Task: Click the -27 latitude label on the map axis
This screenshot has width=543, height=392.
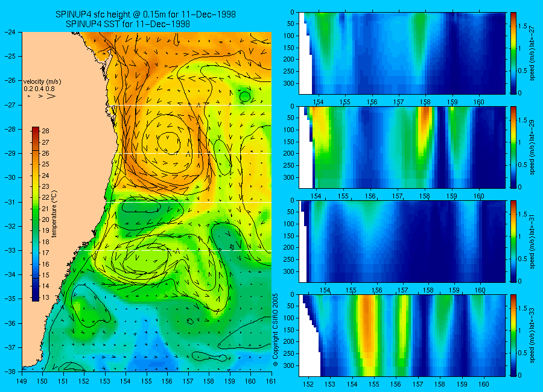Action: [10, 105]
